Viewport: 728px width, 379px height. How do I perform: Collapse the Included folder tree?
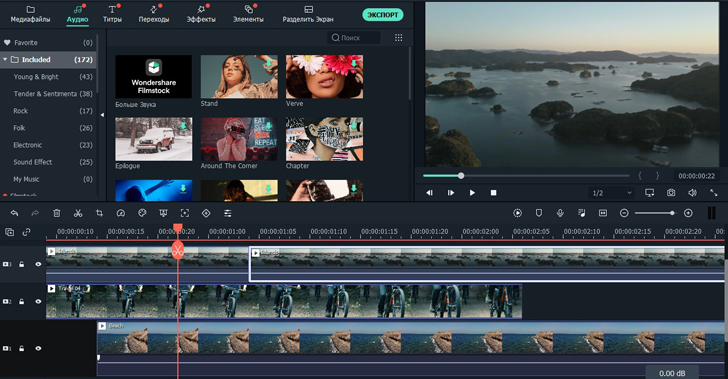coord(5,59)
